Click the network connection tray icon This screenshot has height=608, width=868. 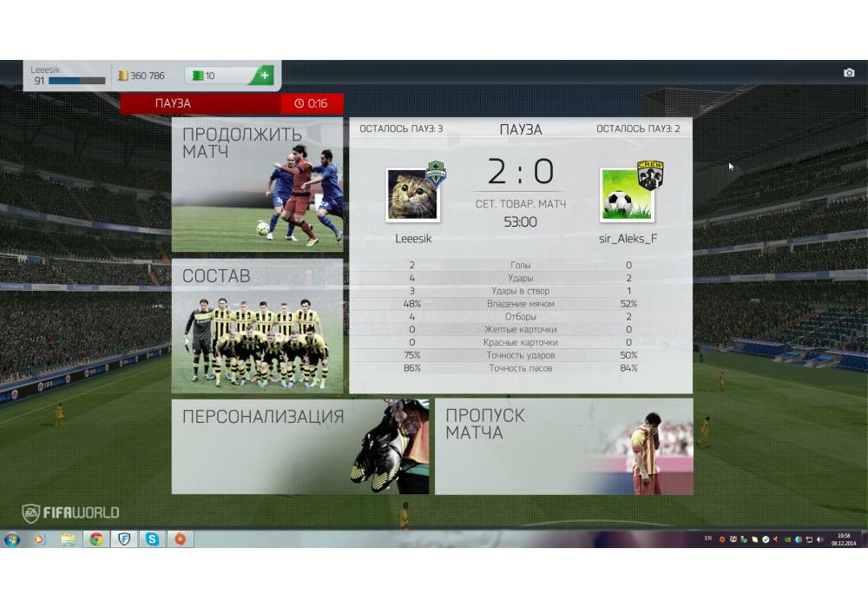coord(809,539)
